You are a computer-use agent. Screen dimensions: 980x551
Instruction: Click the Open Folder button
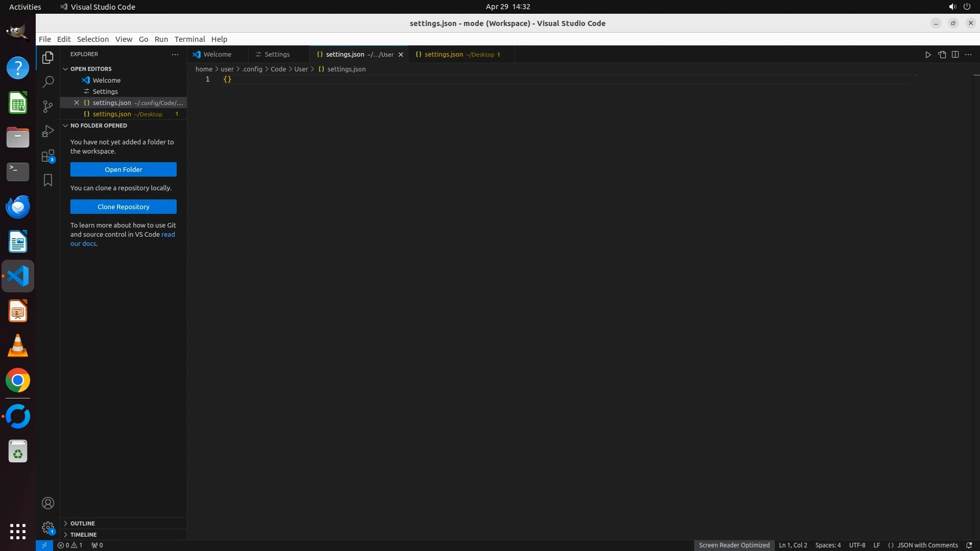pos(124,169)
